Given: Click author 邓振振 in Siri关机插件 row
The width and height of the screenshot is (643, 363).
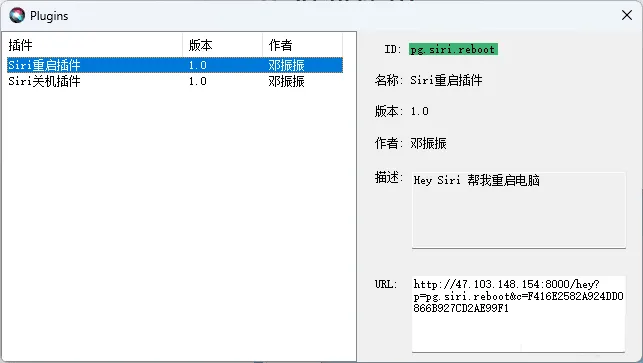Looking at the screenshot, I should 286,81.
